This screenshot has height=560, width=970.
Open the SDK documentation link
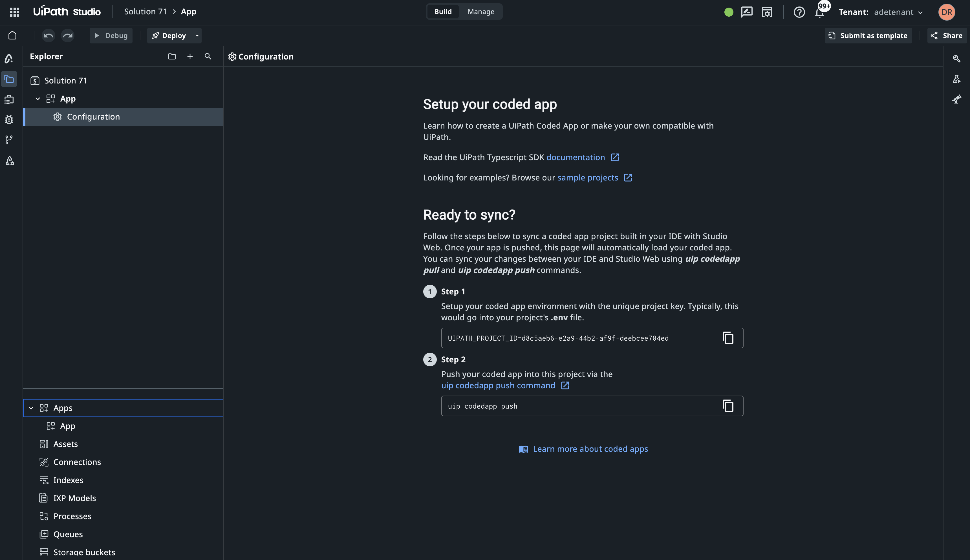click(x=576, y=157)
